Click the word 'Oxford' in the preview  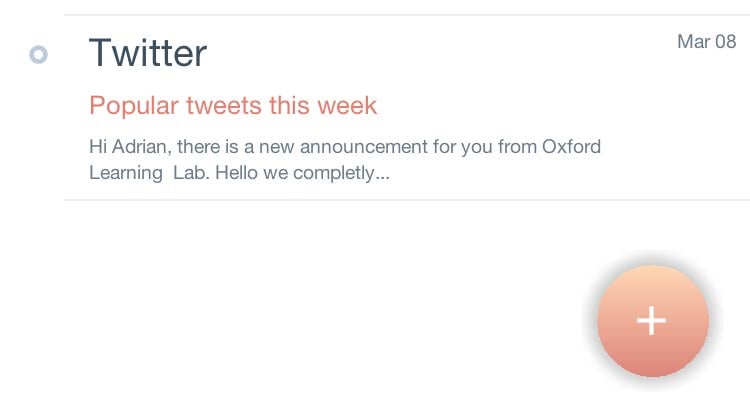point(571,147)
